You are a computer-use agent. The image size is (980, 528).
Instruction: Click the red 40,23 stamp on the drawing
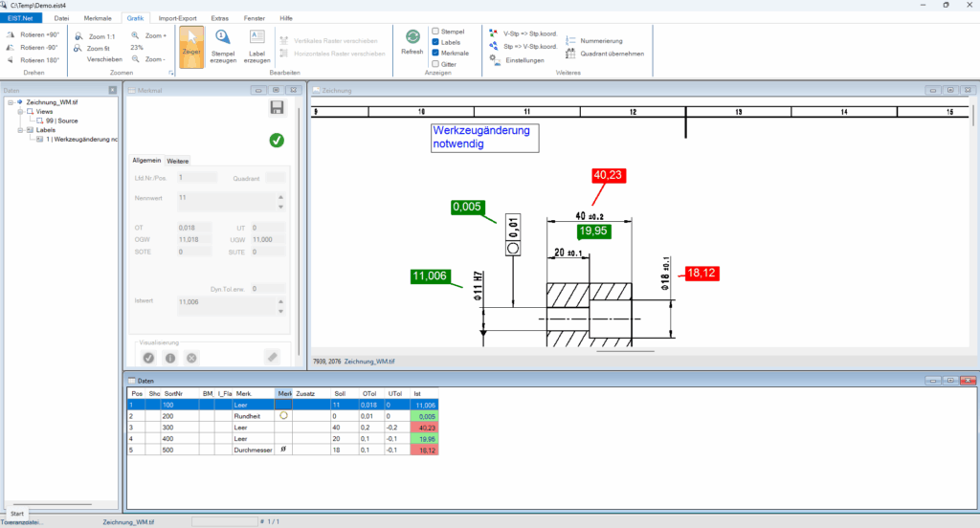click(608, 176)
